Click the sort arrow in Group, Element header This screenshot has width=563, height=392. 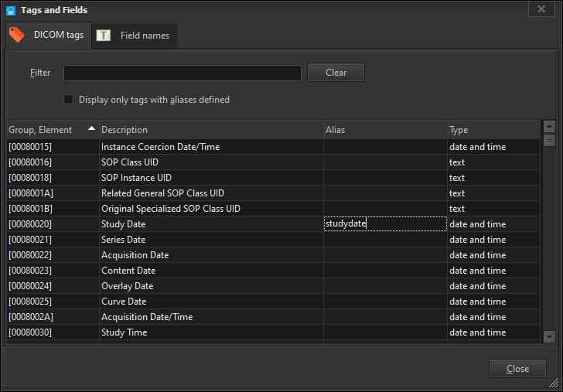(x=92, y=129)
